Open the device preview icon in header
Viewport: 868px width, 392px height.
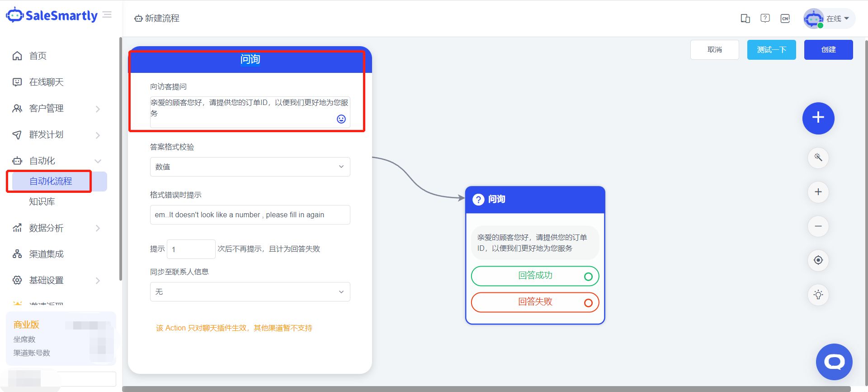tap(745, 19)
